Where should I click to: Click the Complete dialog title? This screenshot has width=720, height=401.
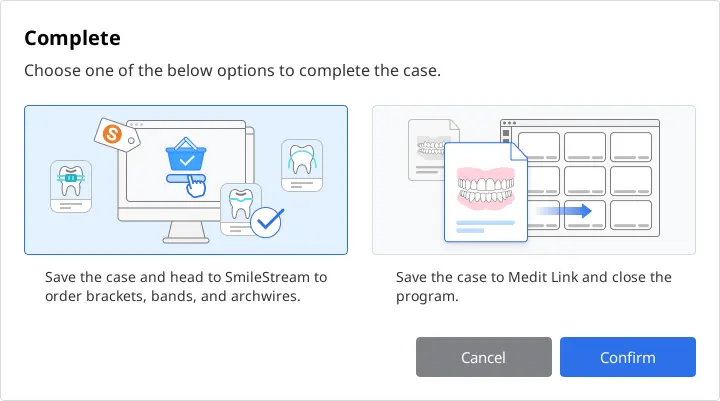pyautogui.click(x=72, y=38)
